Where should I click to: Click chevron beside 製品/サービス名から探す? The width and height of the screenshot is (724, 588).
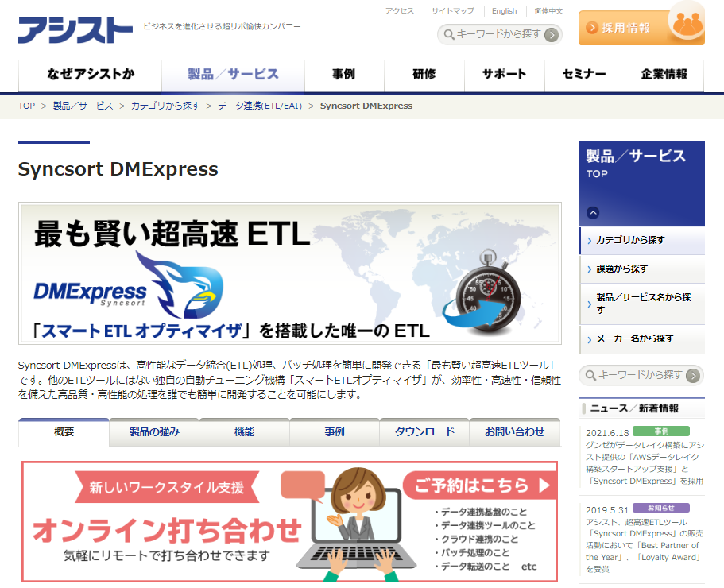coord(590,304)
